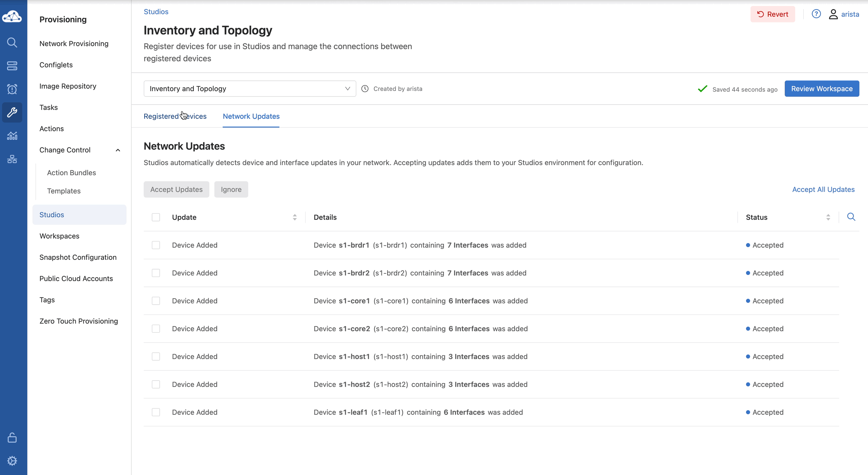Image resolution: width=868 pixels, height=475 pixels.
Task: Open the Events alarm icon in sidebar
Action: 12,89
